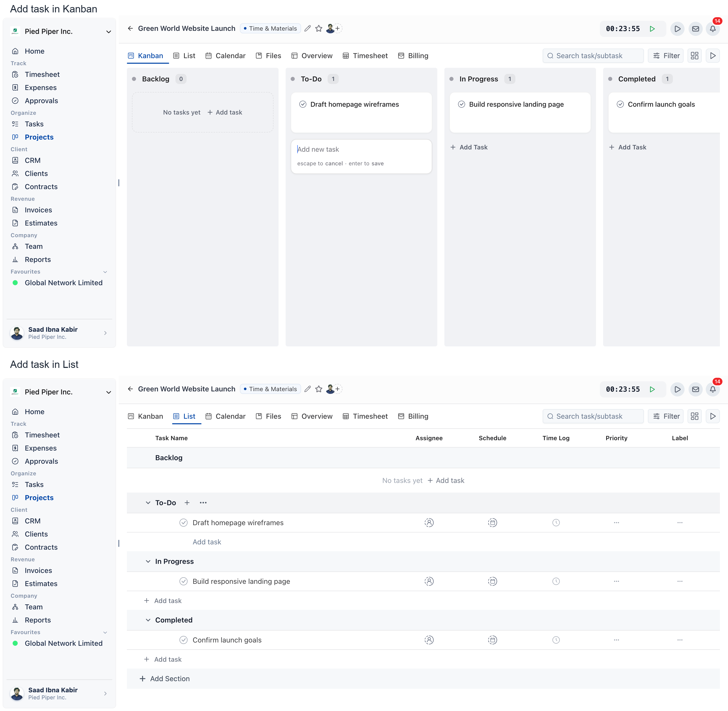Expand the Pied Piper Inc. workspace dropdown in the top sidebar
This screenshot has height=711, width=728.
109,32
